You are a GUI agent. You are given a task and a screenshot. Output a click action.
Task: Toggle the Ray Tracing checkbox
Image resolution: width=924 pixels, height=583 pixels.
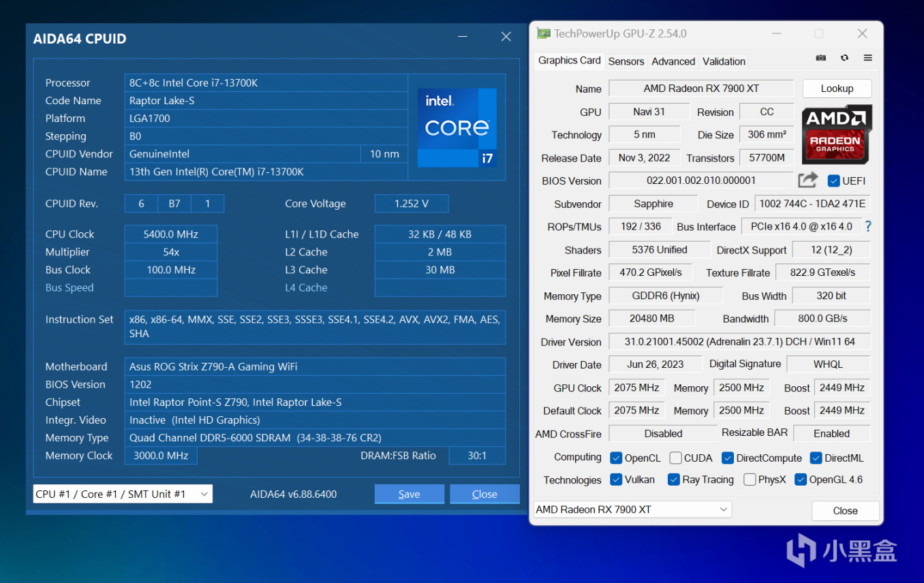coord(673,479)
